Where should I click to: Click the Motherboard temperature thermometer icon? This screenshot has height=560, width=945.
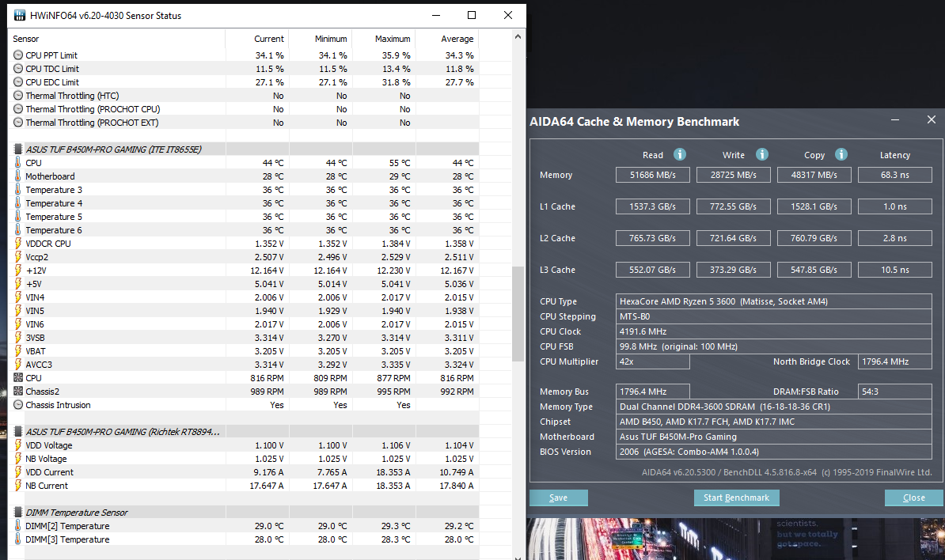[18, 176]
